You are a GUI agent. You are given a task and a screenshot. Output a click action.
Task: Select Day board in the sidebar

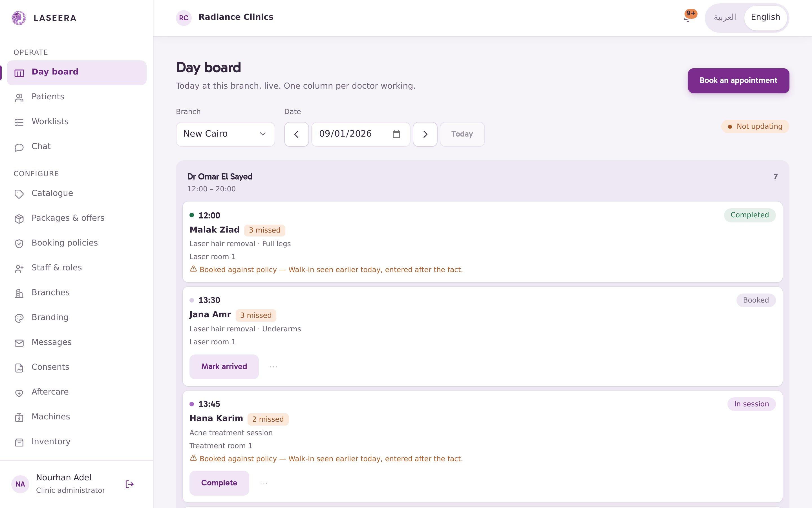point(76,73)
